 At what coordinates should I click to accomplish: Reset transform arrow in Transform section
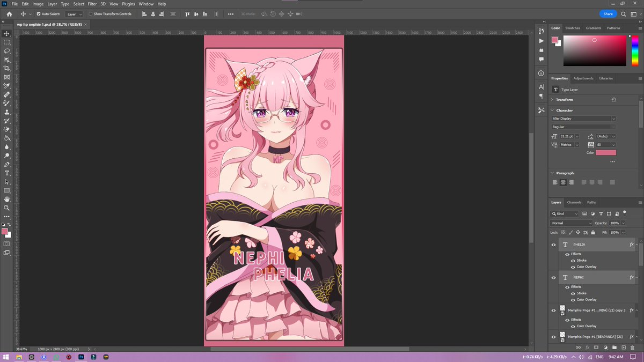pyautogui.click(x=613, y=100)
